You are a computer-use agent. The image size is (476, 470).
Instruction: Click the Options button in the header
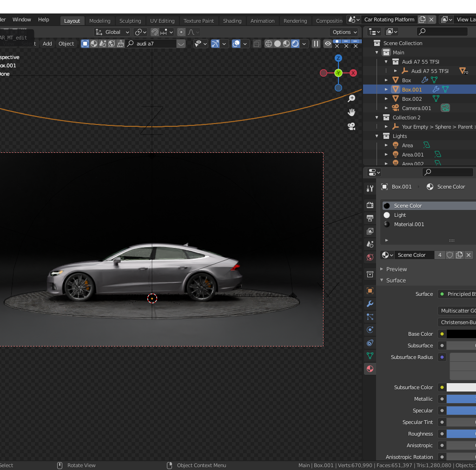(x=344, y=32)
